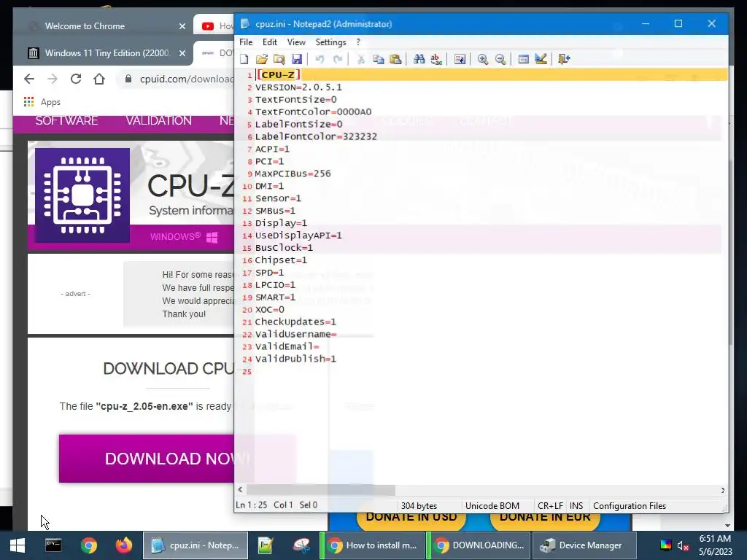
Task: Save cpuz.ini with the floppy disk icon
Action: coord(297,59)
